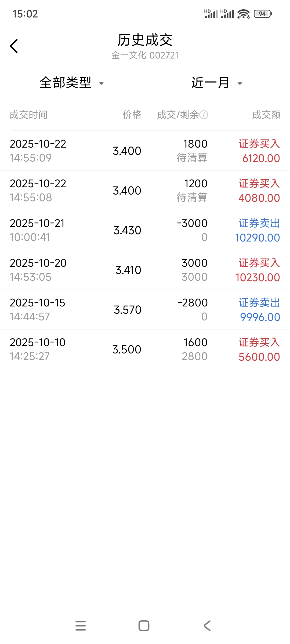This screenshot has height=644, width=290.
Task: Open the 14:55:09 buy record
Action: point(145,151)
